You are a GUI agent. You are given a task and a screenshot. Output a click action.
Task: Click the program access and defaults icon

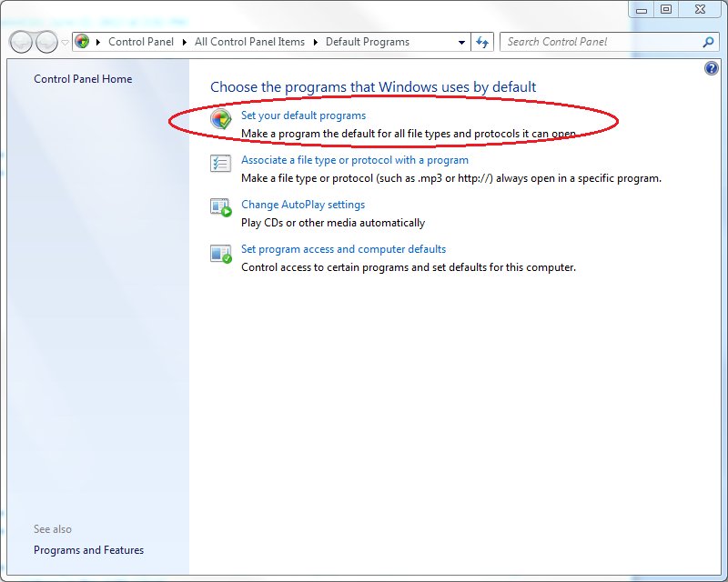coord(221,253)
